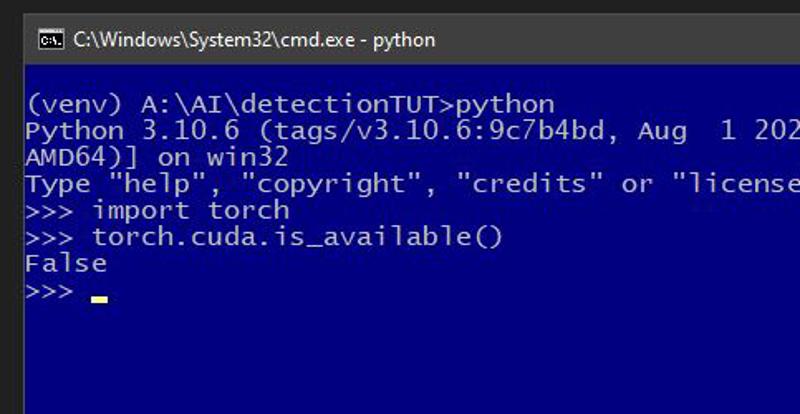This screenshot has height=414, width=800.
Task: Click the torch.cuda.is_available() call text
Action: click(x=297, y=237)
